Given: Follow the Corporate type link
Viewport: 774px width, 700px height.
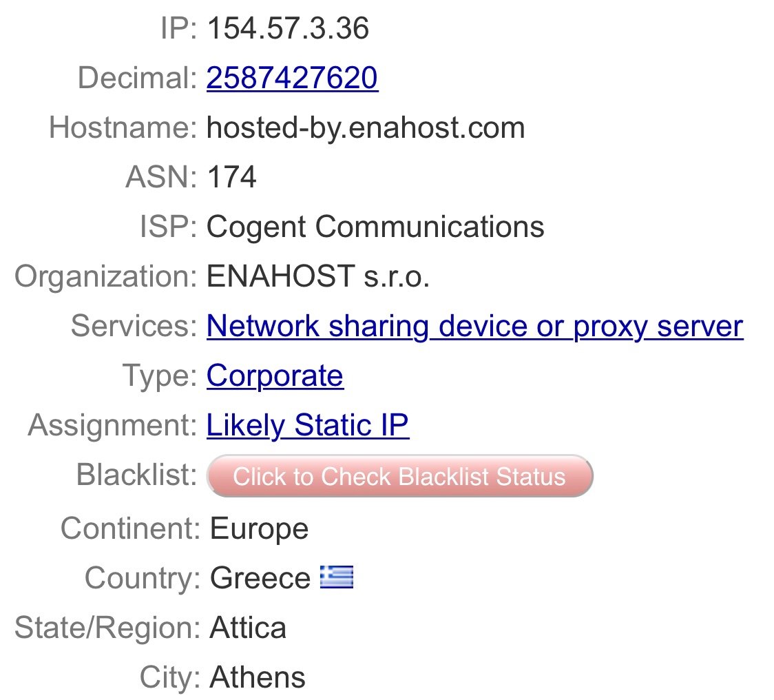Looking at the screenshot, I should click(275, 375).
